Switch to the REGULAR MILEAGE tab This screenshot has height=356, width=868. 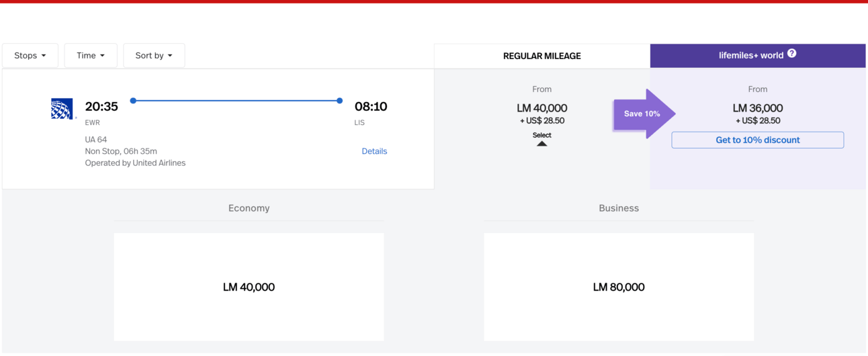tap(542, 56)
